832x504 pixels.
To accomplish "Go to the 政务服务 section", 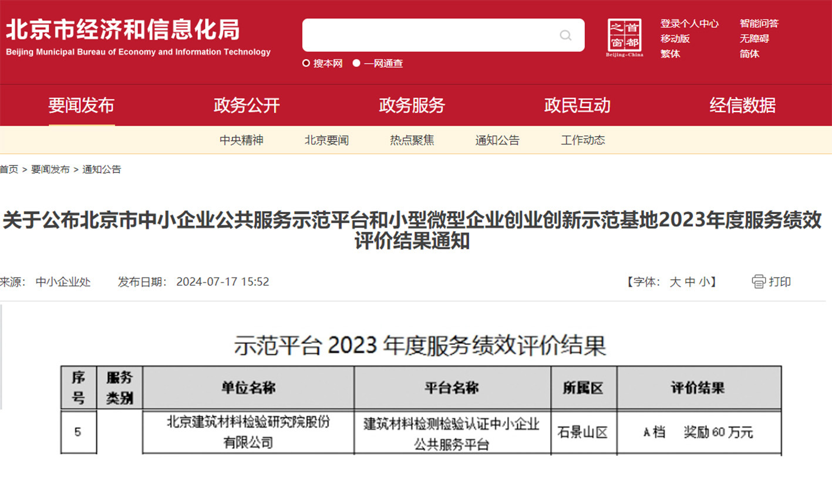I will [x=412, y=106].
